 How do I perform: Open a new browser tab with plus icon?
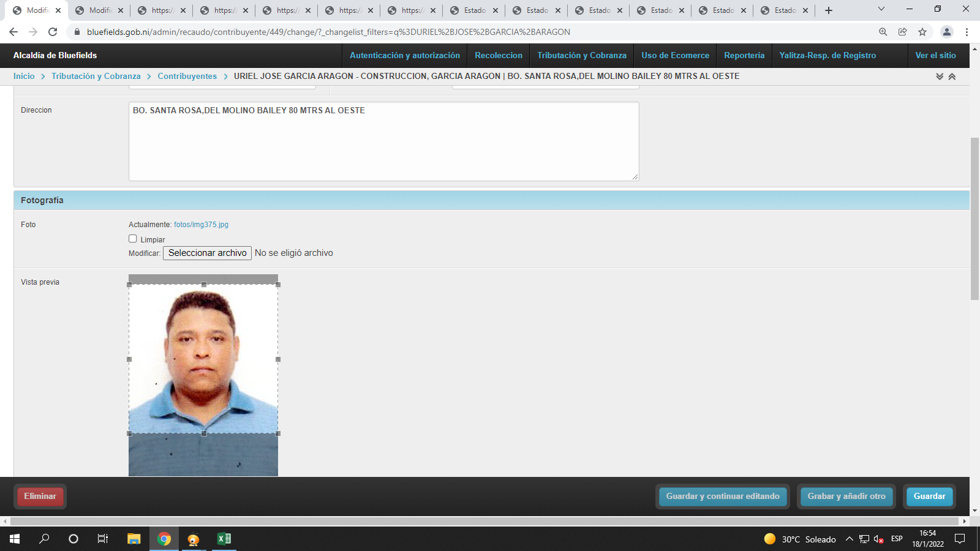[829, 10]
